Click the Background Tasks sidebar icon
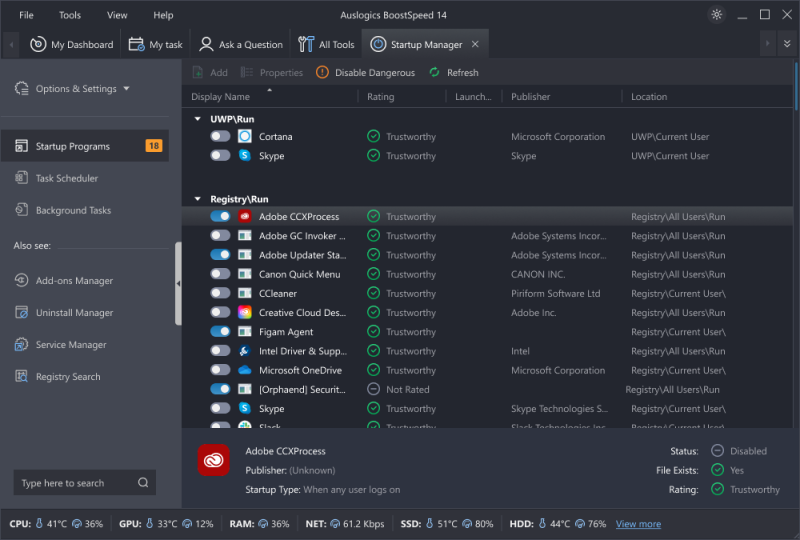Screen dimensions: 800x540 (21, 210)
